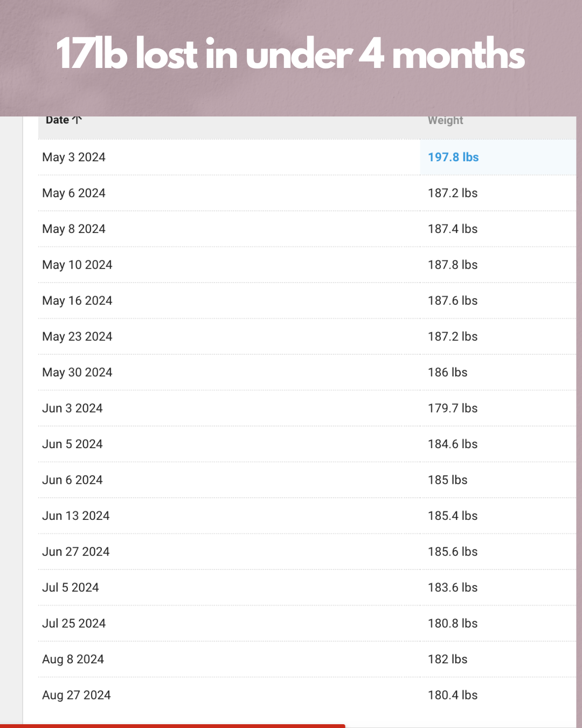
Task: Select the 179.7 lbs weight value
Action: (453, 408)
